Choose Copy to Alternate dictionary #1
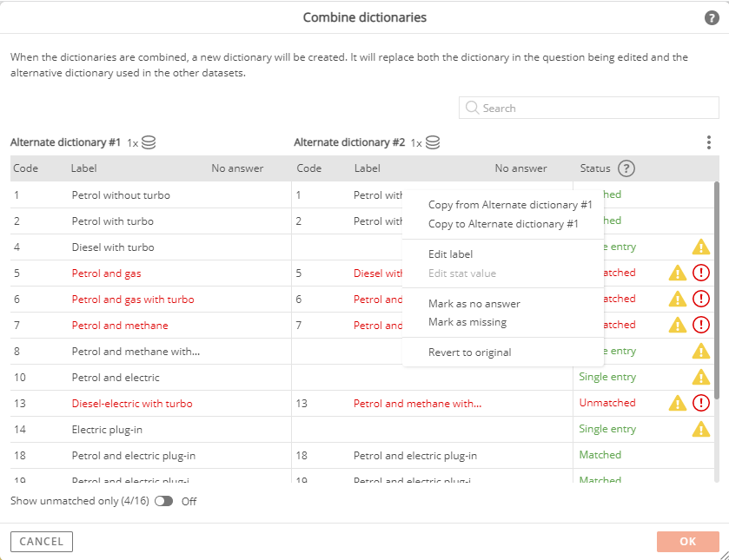 [x=503, y=224]
